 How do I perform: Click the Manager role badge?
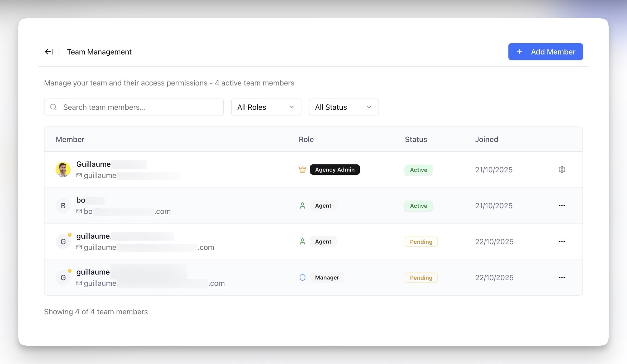coord(327,277)
